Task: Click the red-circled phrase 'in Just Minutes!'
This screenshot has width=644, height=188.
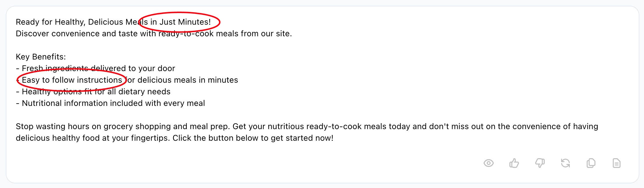Action: coord(180,22)
